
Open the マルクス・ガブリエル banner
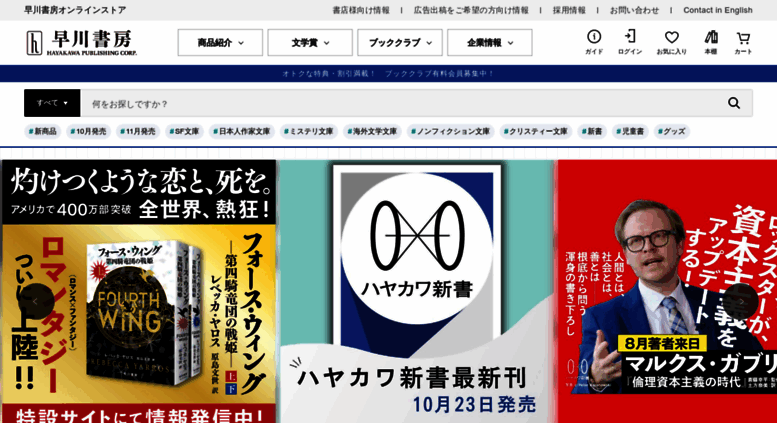coord(667,291)
